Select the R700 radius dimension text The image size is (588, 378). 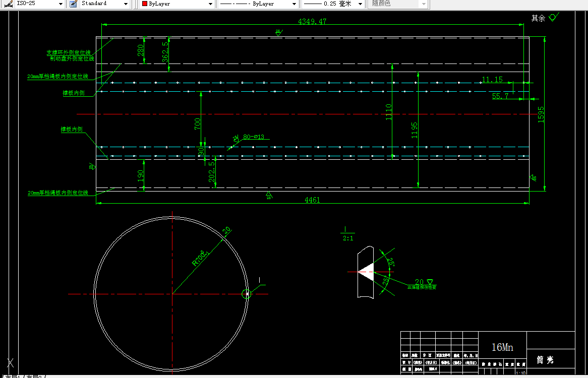point(200,258)
